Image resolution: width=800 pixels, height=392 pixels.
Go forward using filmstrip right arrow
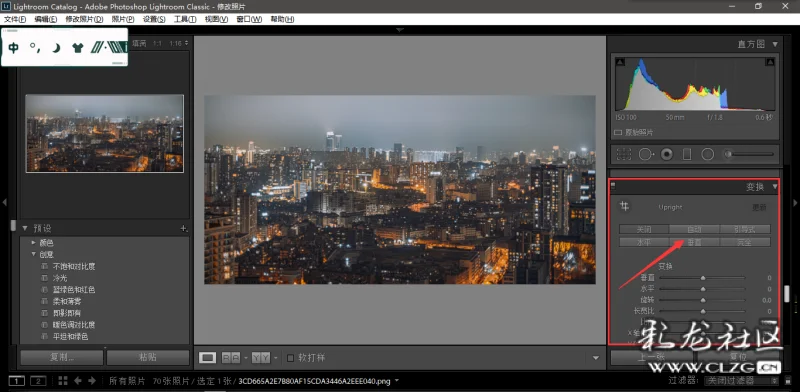(x=92, y=381)
